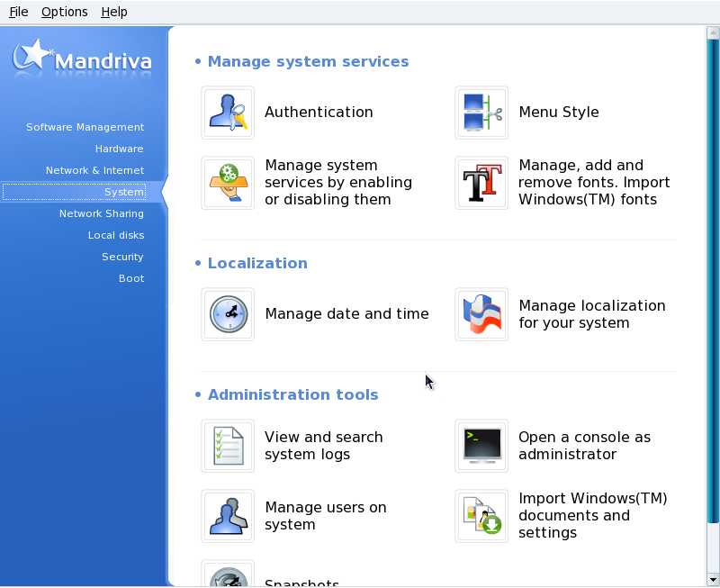Click the 'Localization' section heading

pyautogui.click(x=257, y=263)
